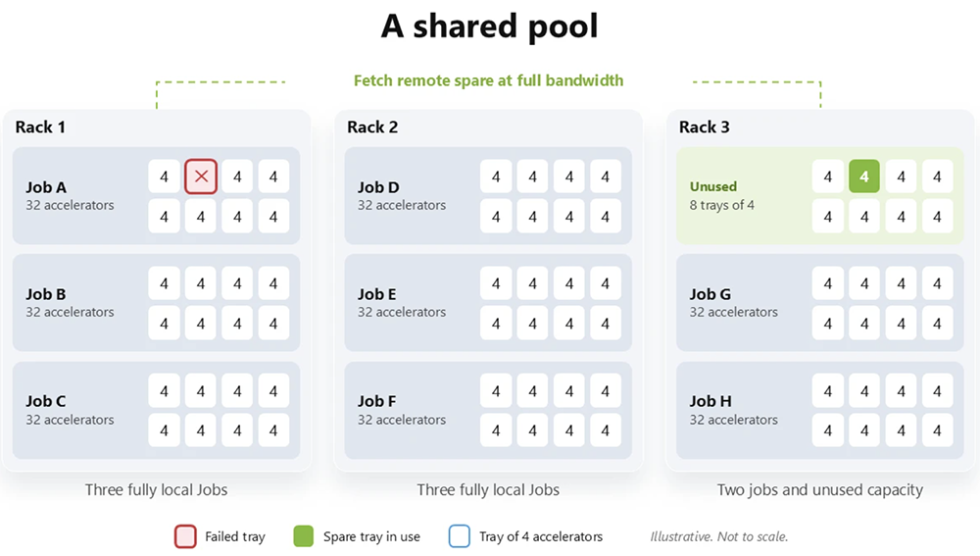Click the Unused 8 trays label
Screen dimensions: 980x556
(x=722, y=195)
